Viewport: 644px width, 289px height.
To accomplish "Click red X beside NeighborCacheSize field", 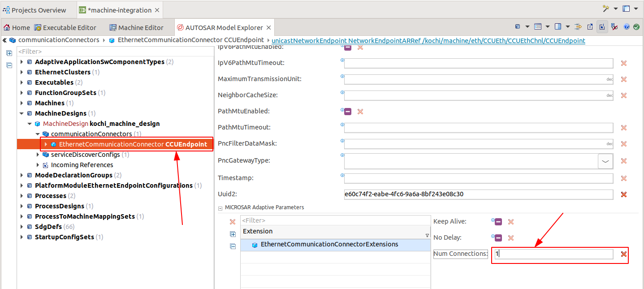I will point(623,95).
